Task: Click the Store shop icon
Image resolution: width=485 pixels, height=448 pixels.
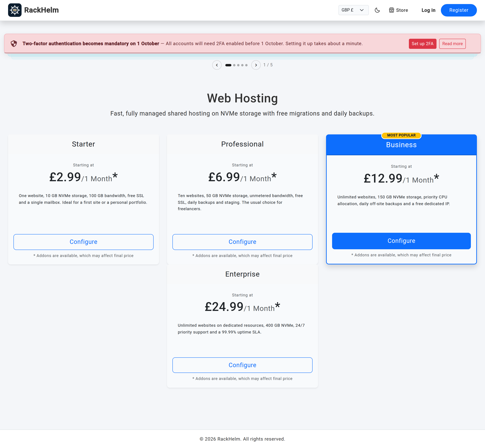Action: click(x=391, y=10)
